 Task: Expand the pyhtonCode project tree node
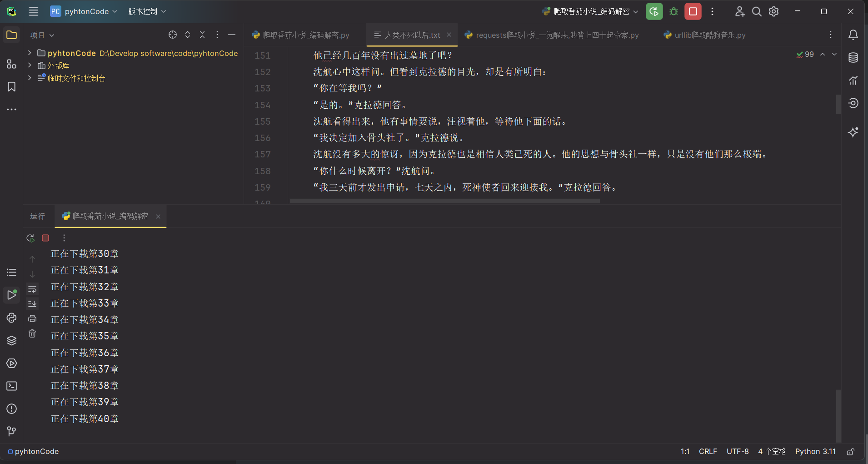29,53
